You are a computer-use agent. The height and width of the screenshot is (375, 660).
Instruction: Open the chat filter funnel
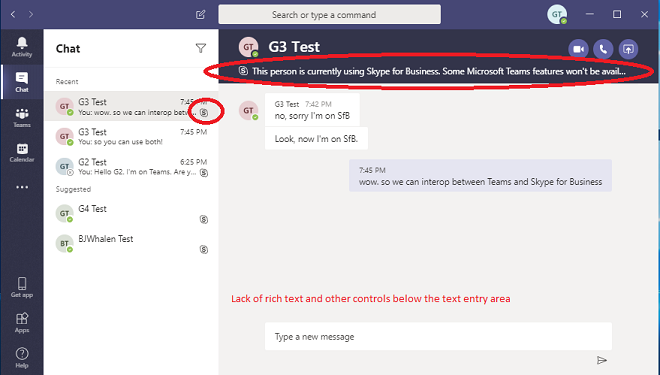coord(201,48)
